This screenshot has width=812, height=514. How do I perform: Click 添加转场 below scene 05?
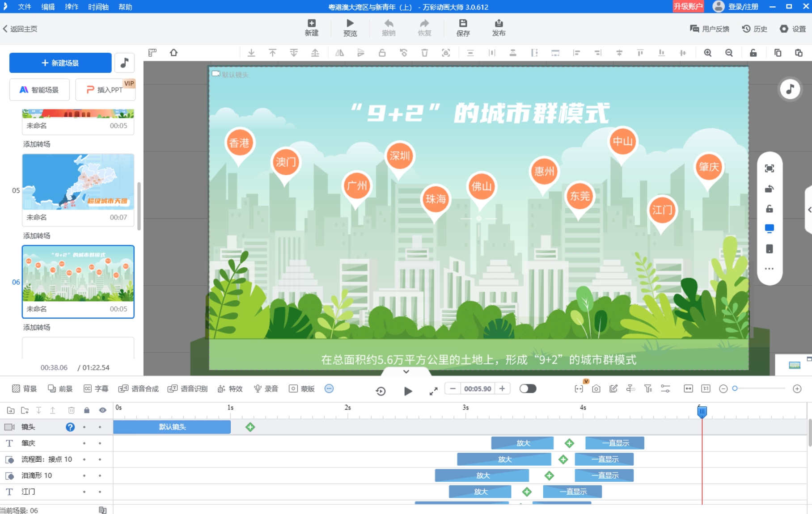37,236
